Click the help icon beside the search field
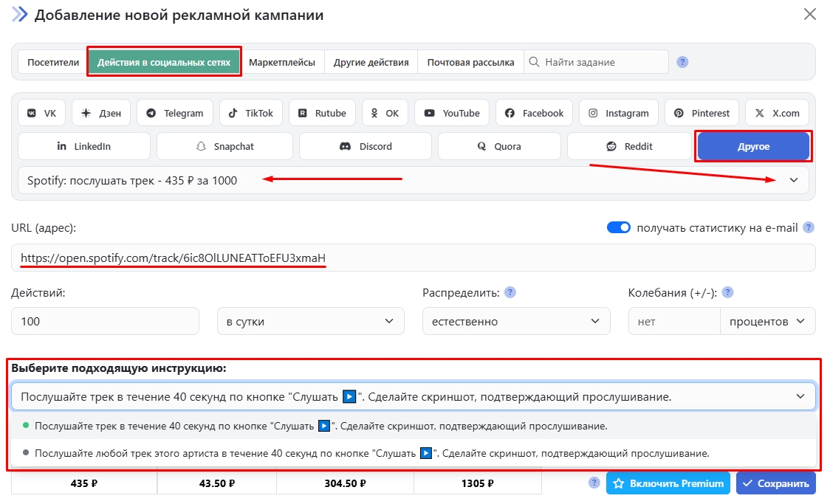830x504 pixels. (682, 62)
